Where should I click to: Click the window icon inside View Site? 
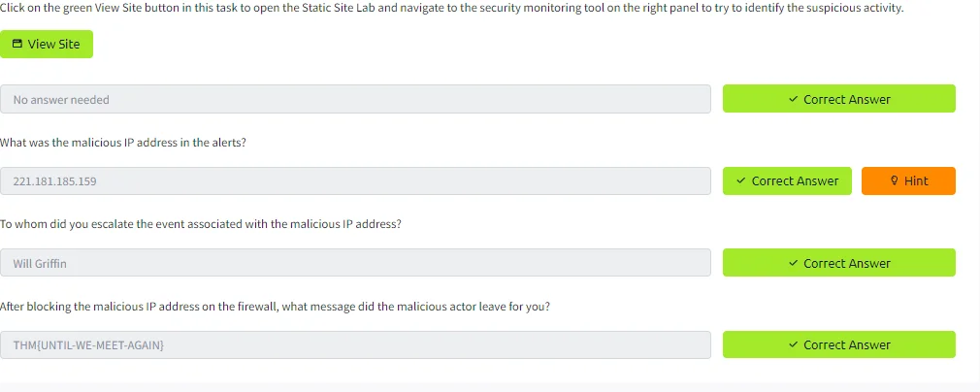[17, 44]
